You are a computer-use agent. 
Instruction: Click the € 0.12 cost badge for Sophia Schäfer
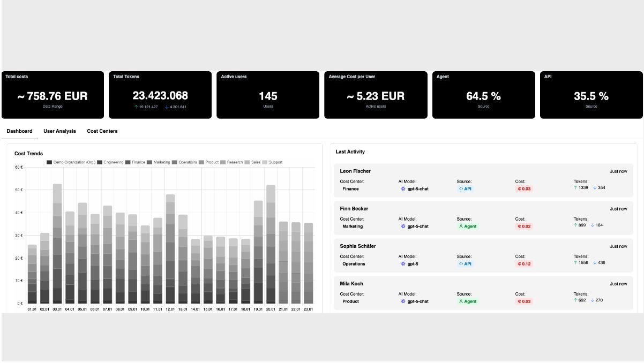(524, 263)
